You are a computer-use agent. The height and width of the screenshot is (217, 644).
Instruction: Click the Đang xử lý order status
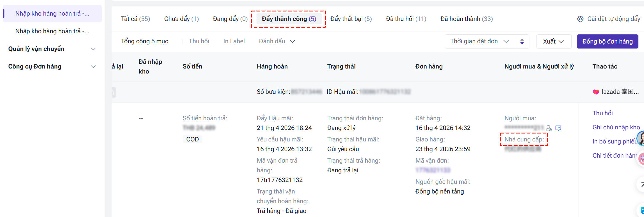[x=341, y=128]
